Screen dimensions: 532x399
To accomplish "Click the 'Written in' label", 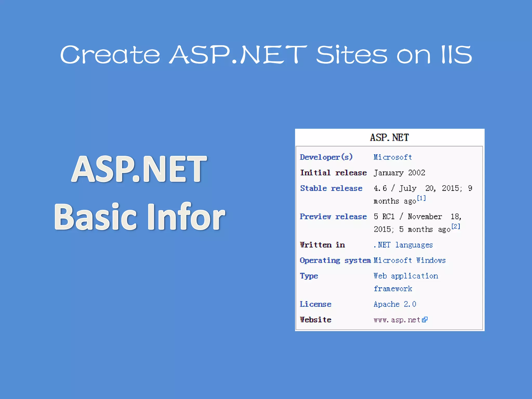I will 322,245.
